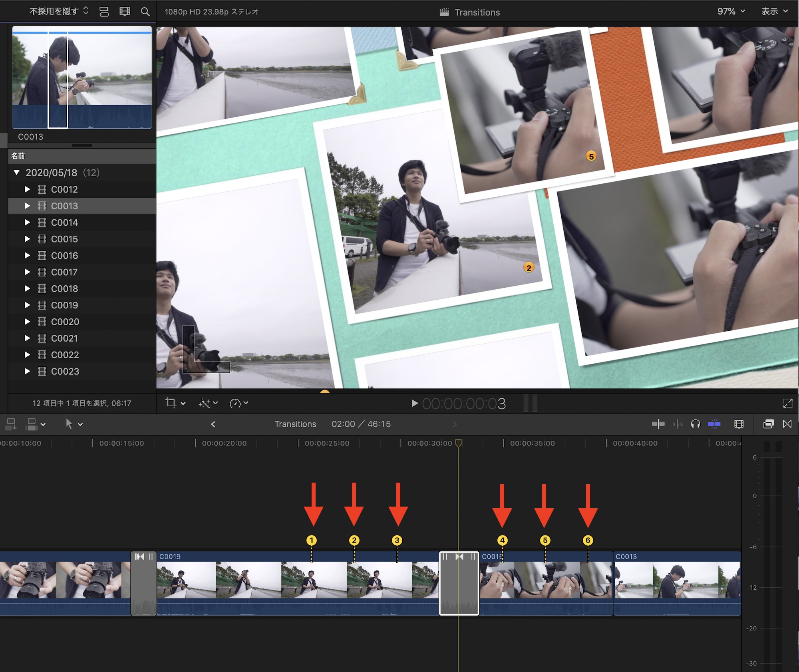Image resolution: width=799 pixels, height=672 pixels.
Task: Click the browser search magnifier icon
Action: pos(145,12)
